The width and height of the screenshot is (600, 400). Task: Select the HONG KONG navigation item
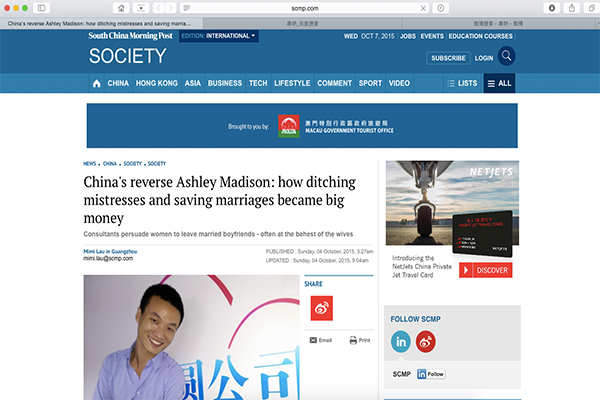(156, 83)
